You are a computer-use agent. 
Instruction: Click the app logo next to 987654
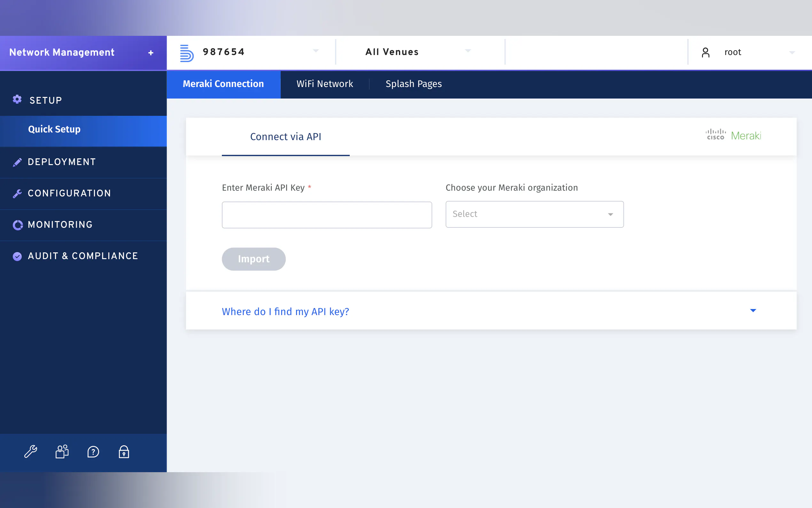187,53
